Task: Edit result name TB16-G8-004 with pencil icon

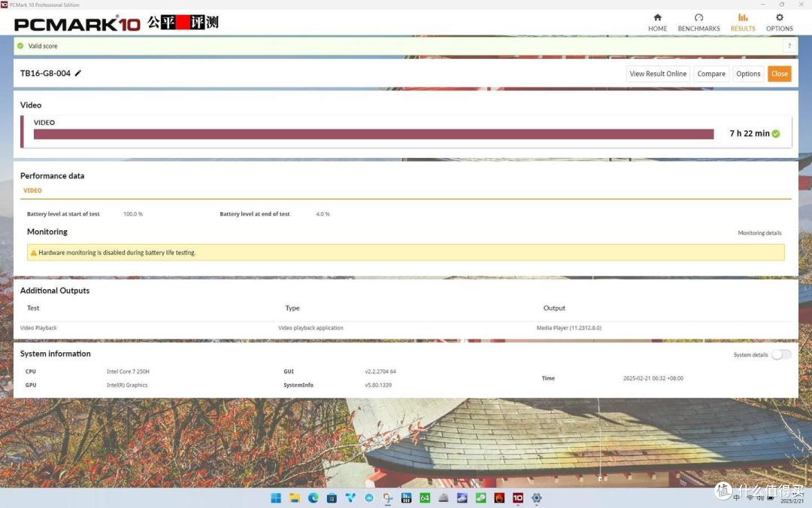Action: pyautogui.click(x=78, y=73)
